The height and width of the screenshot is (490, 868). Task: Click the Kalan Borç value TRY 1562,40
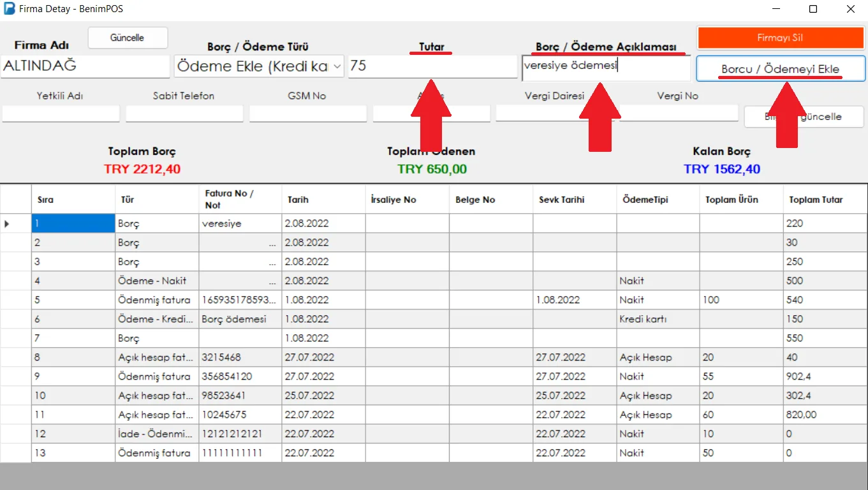[722, 169]
